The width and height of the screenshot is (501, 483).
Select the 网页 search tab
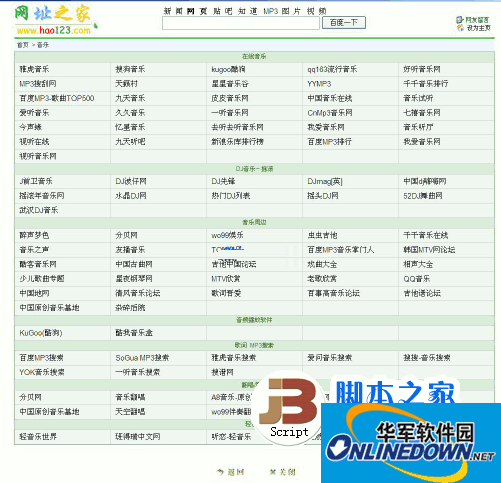point(197,11)
